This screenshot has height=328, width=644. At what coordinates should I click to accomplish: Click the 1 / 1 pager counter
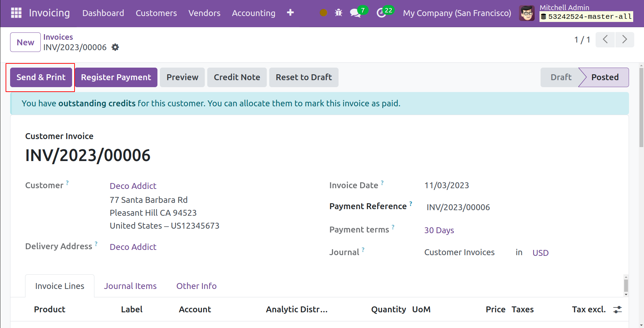click(582, 40)
